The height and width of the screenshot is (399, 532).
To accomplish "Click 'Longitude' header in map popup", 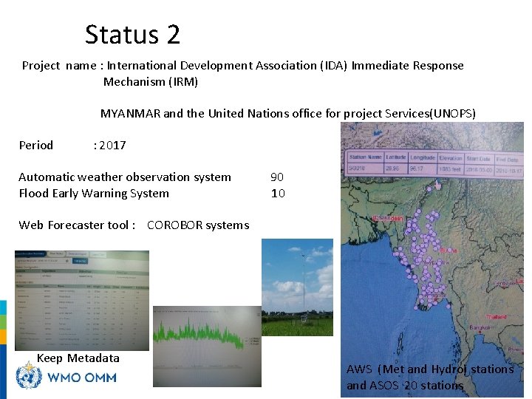I will (423, 158).
